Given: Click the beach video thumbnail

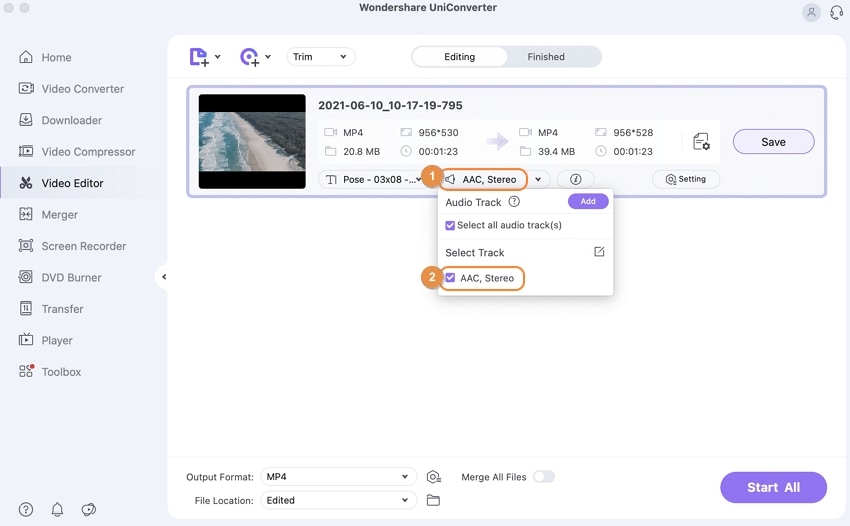Looking at the screenshot, I should click(x=252, y=142).
